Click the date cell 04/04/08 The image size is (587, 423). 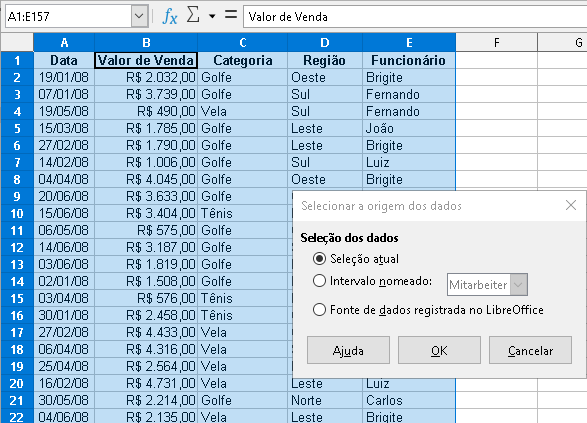[x=64, y=179]
